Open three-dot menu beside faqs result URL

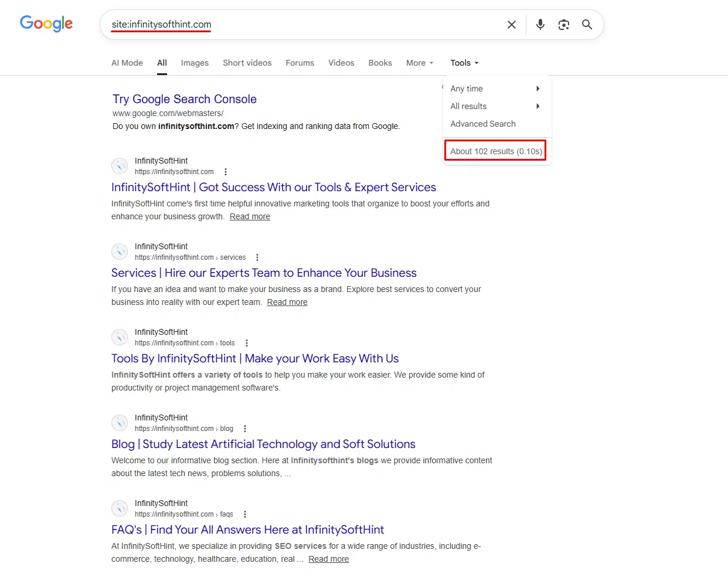point(245,514)
